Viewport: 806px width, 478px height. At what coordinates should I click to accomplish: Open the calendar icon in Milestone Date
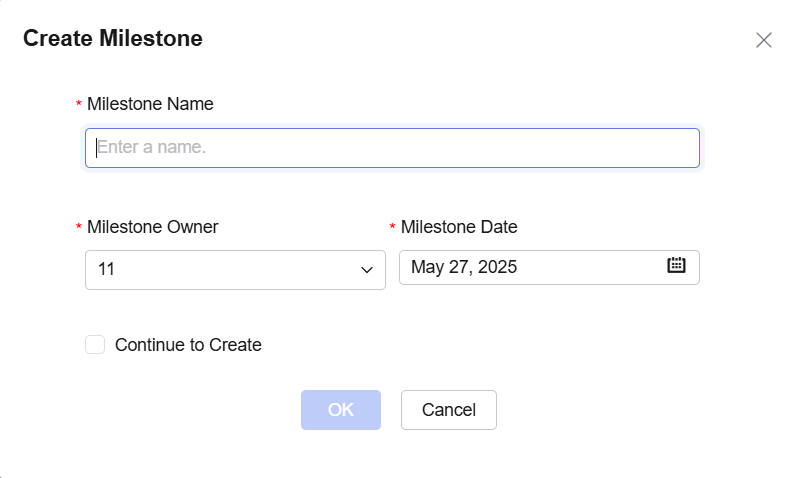tap(676, 266)
